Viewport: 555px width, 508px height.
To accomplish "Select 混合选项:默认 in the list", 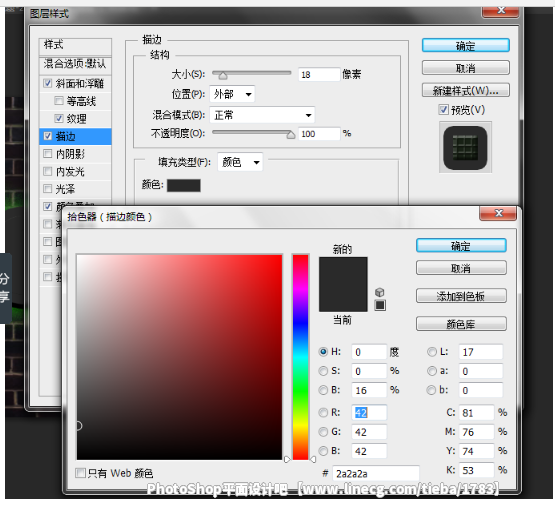I will 75,64.
